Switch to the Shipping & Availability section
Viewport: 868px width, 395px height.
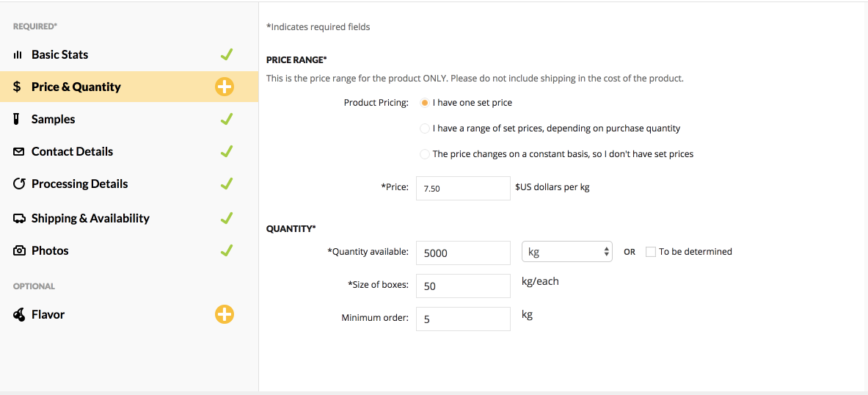pos(90,218)
